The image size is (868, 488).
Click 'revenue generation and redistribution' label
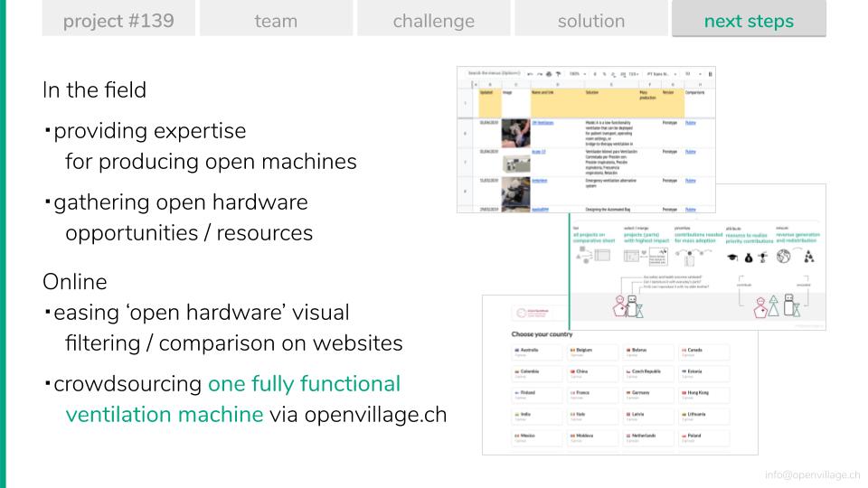(797, 238)
